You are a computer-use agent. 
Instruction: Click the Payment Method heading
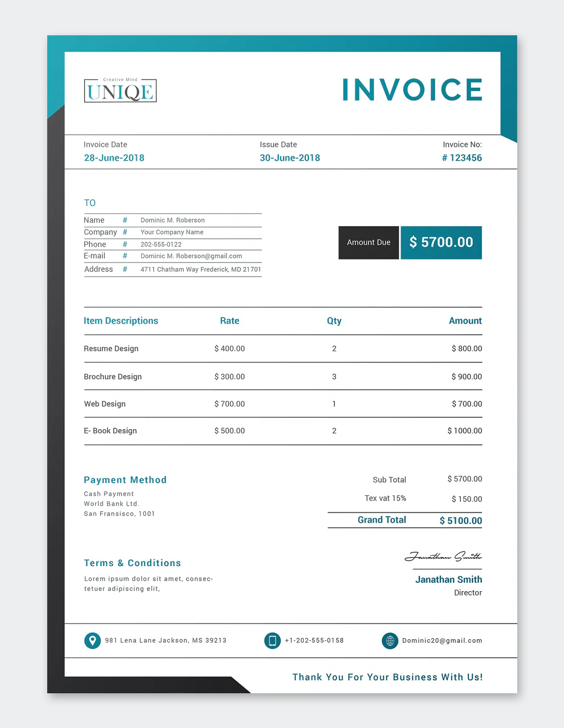click(x=125, y=480)
